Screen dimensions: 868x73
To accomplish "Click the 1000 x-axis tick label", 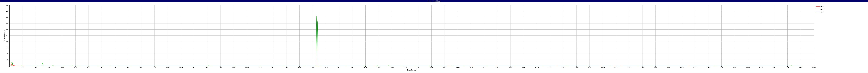I will (141, 68).
